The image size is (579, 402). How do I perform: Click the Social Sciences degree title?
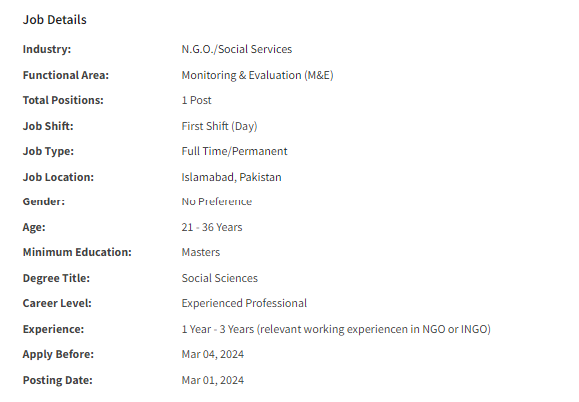(220, 278)
